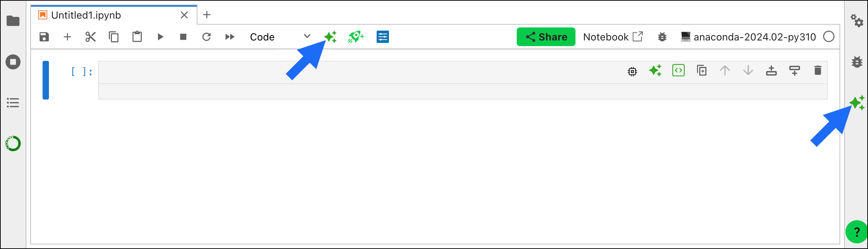Click the green rocket deploy icon
Screen dimensions: 868x249
coord(356,37)
